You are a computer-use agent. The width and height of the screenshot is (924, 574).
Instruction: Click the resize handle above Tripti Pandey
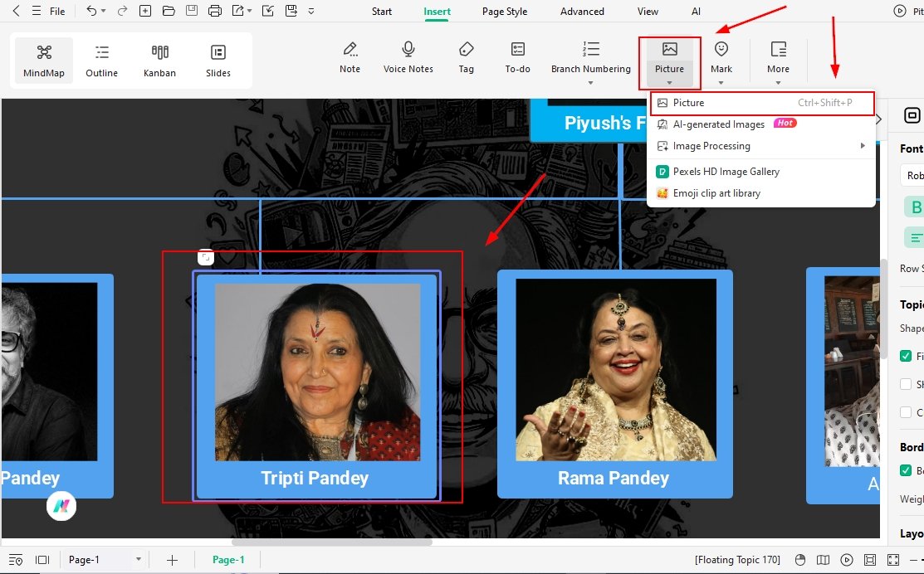click(206, 257)
